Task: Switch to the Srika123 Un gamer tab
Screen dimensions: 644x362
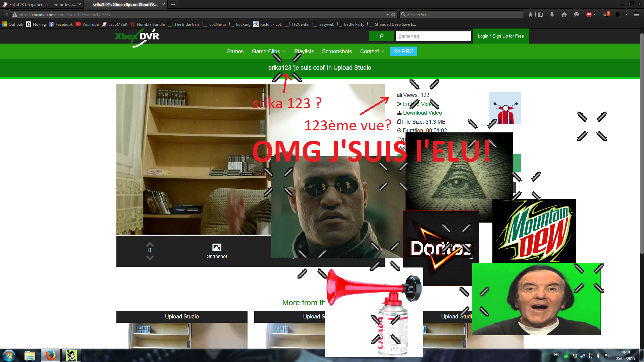Action: (x=42, y=4)
